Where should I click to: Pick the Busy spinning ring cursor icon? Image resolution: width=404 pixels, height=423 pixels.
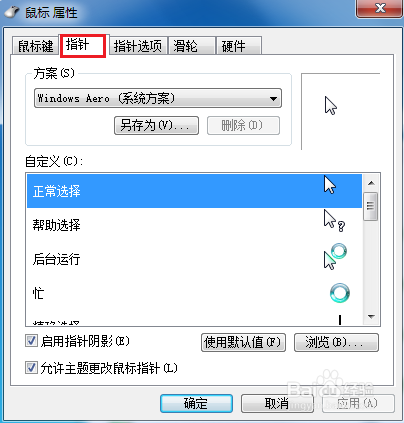pos(340,293)
